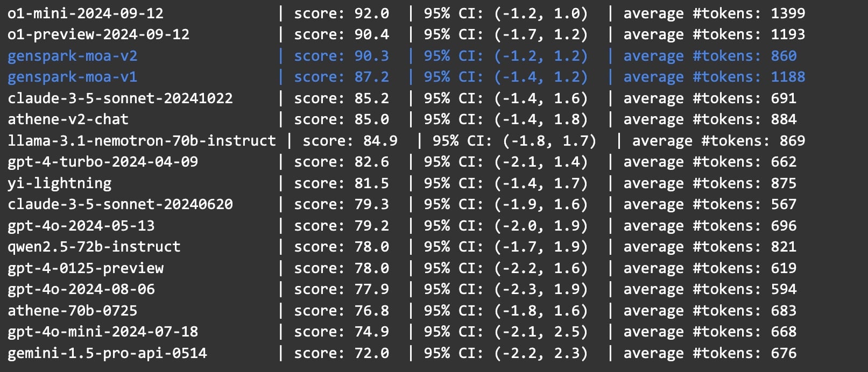868x372 pixels.
Task: Click the model name o1-mini-2024-09-12
Action: click(86, 13)
